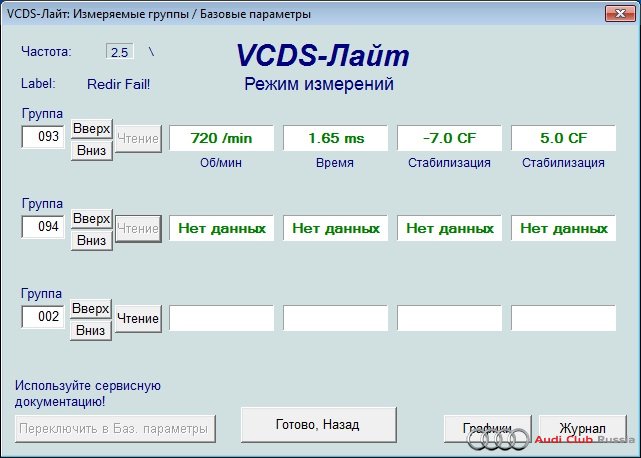The height and width of the screenshot is (458, 641).
Task: Click the Время label
Action: (335, 163)
